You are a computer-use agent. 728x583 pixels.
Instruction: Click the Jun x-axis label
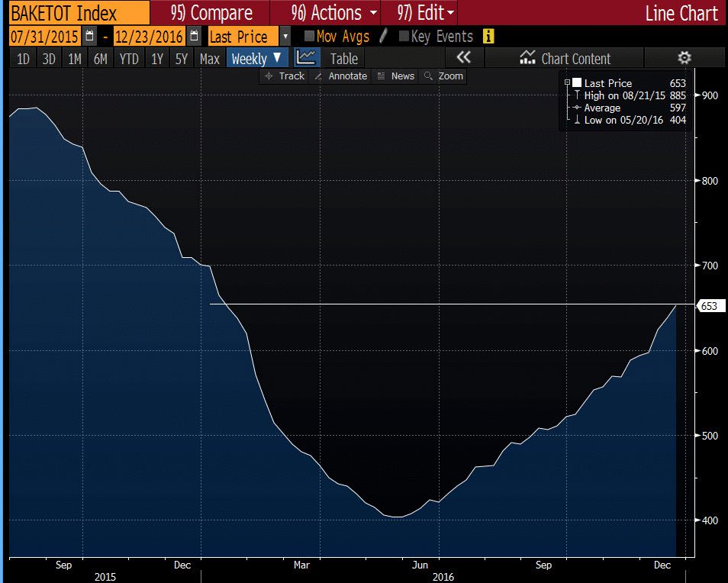pyautogui.click(x=420, y=565)
